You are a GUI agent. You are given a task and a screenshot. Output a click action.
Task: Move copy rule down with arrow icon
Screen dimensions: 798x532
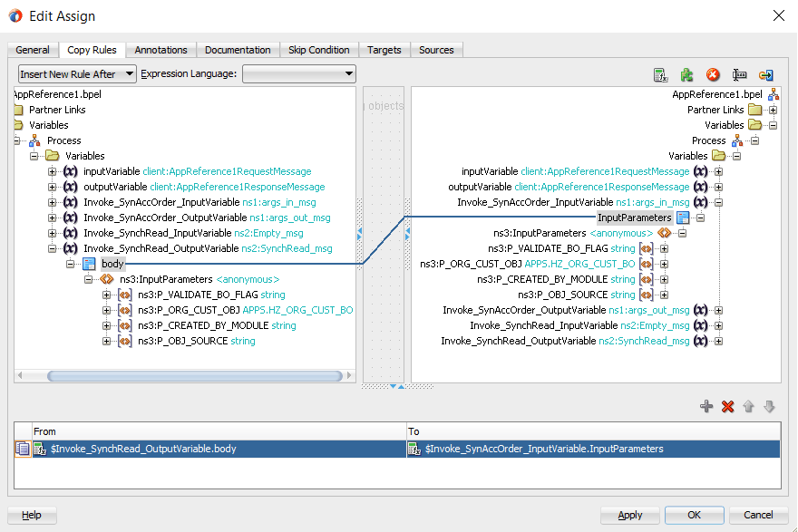pyautogui.click(x=770, y=406)
